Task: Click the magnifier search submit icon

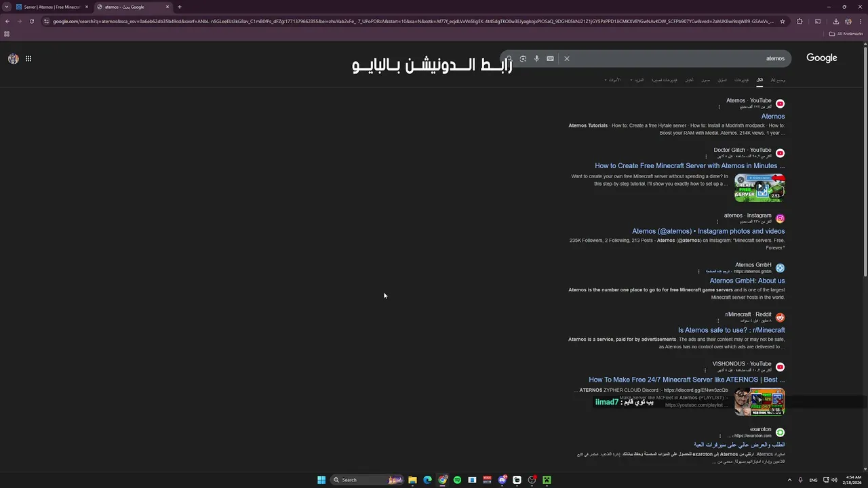Action: (509, 58)
